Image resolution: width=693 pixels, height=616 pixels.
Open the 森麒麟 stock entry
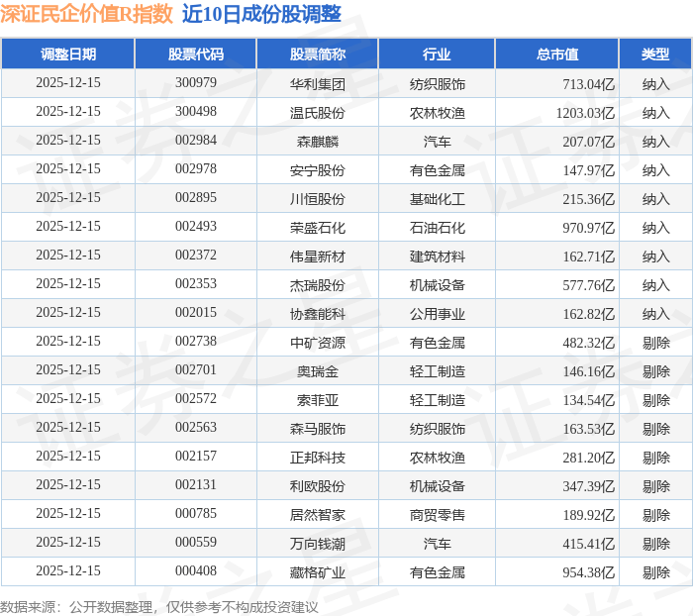coord(318,141)
